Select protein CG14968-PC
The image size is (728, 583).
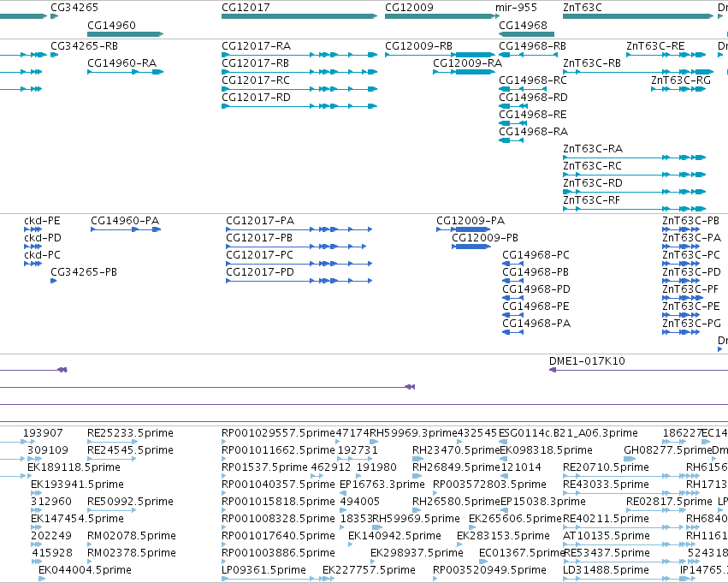536,255
